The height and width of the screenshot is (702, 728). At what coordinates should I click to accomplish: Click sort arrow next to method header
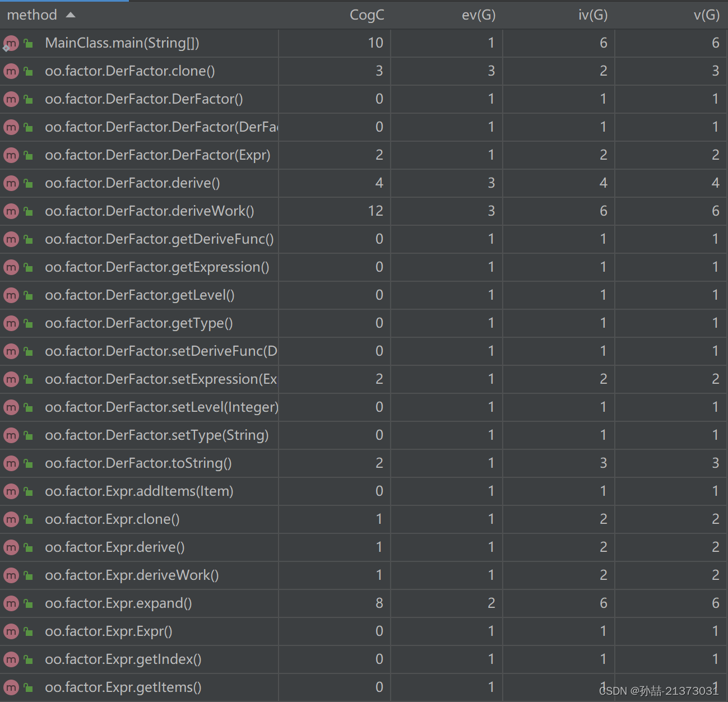pyautogui.click(x=71, y=15)
